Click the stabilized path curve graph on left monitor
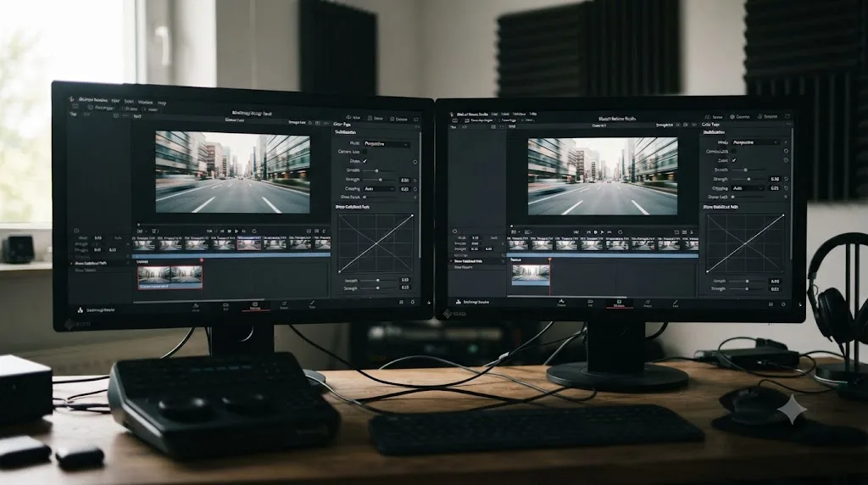The width and height of the screenshot is (868, 485). pos(376,243)
